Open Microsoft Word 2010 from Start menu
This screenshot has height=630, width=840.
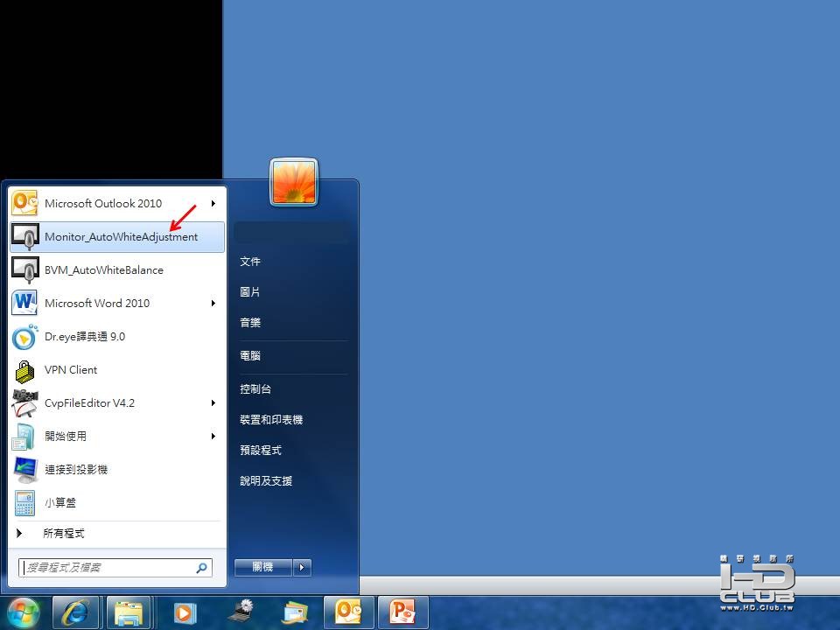[117, 304]
